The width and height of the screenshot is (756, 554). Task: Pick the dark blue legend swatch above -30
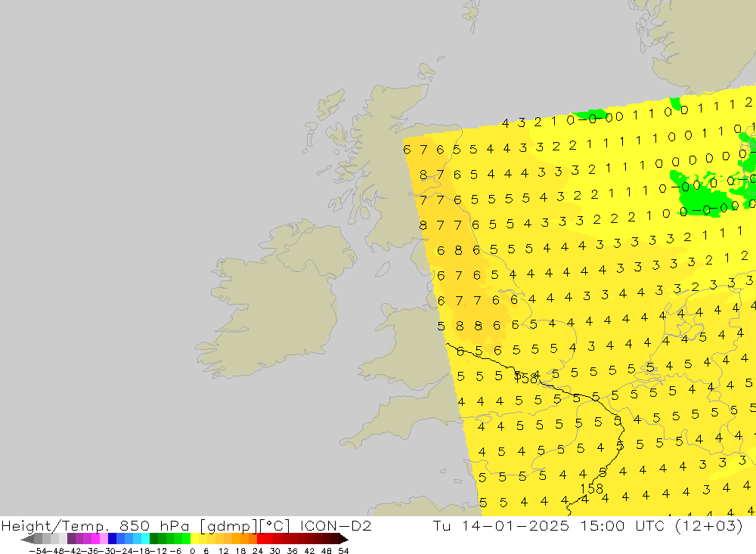pos(113,539)
